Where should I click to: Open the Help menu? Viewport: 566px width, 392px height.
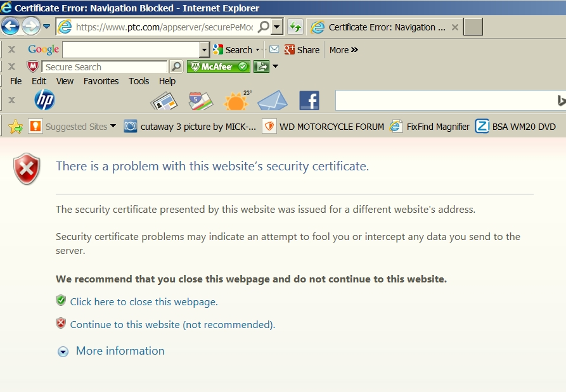[167, 81]
